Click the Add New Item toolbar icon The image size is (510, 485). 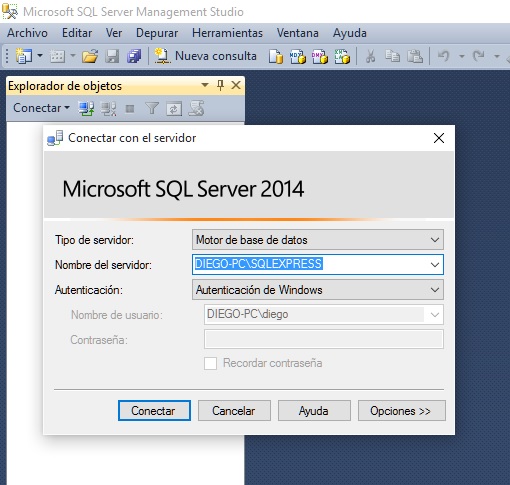click(x=57, y=56)
